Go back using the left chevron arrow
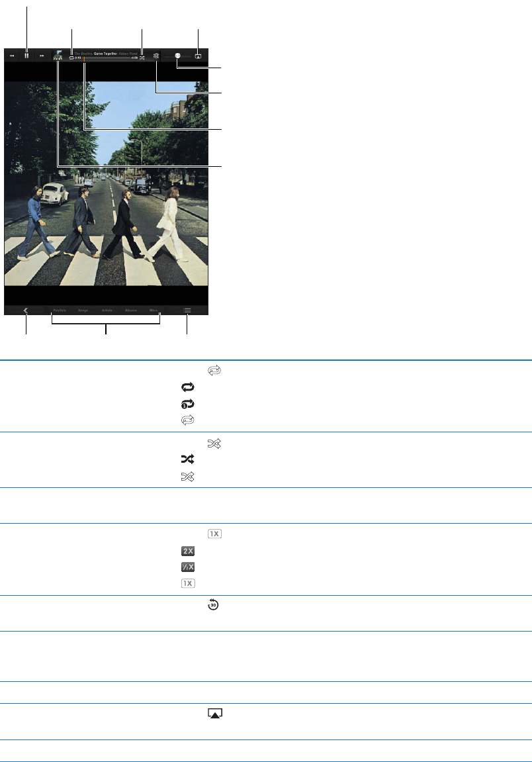Image resolution: width=532 pixels, height=762 pixels. coord(26,310)
